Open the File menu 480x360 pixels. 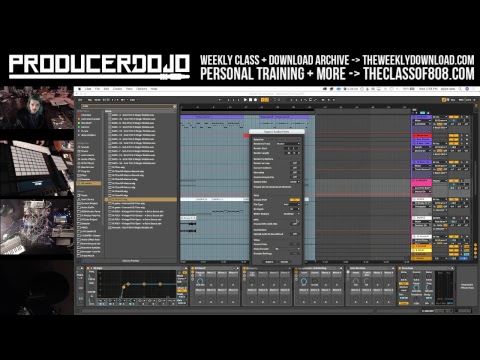point(97,89)
